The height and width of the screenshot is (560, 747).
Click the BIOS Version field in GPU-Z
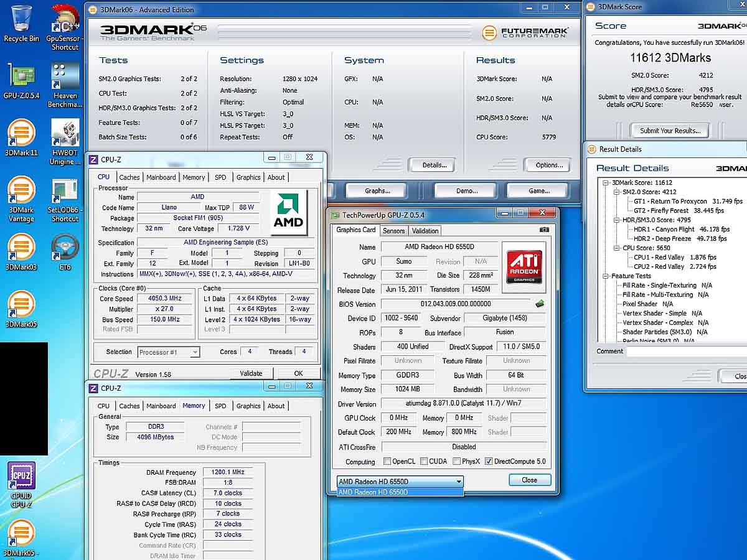pyautogui.click(x=456, y=304)
